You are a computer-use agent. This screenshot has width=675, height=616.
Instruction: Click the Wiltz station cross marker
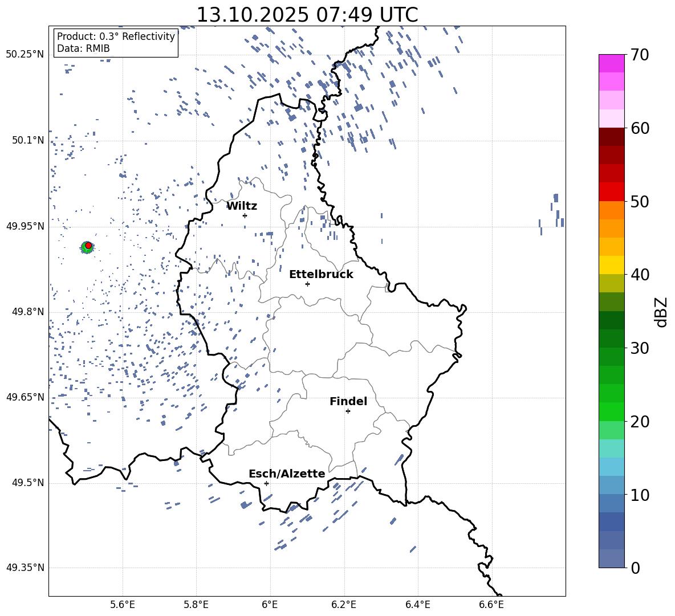[x=245, y=215]
